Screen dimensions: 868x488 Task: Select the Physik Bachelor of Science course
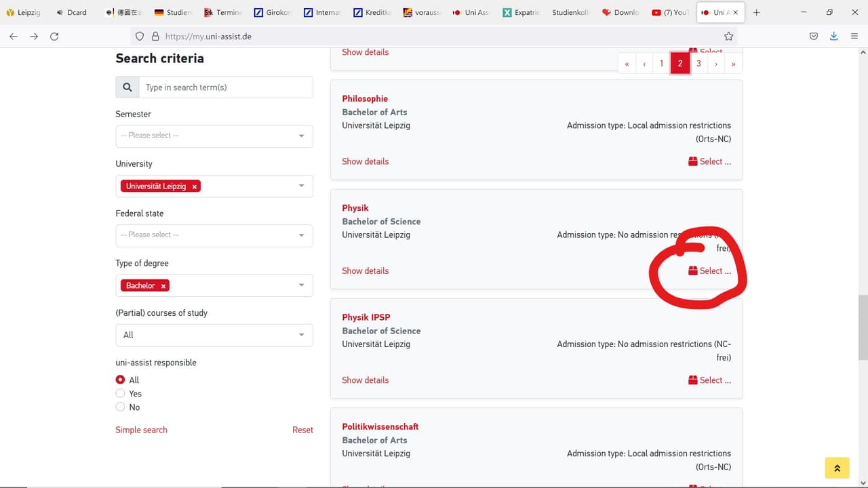click(710, 270)
